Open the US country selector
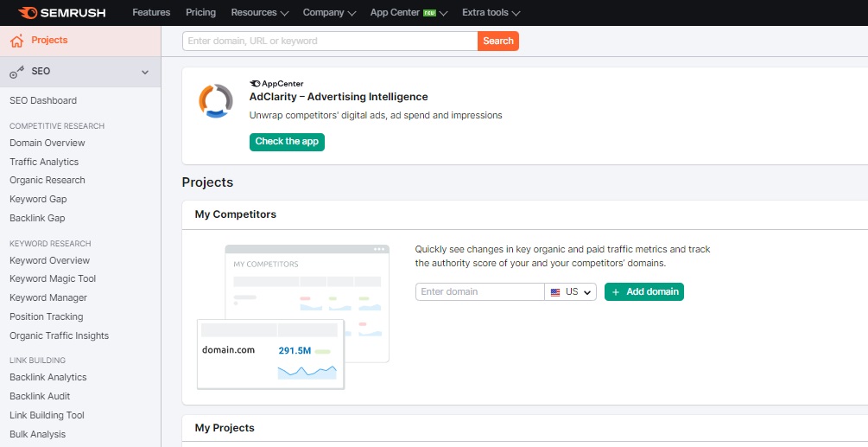The width and height of the screenshot is (868, 447). 571,292
